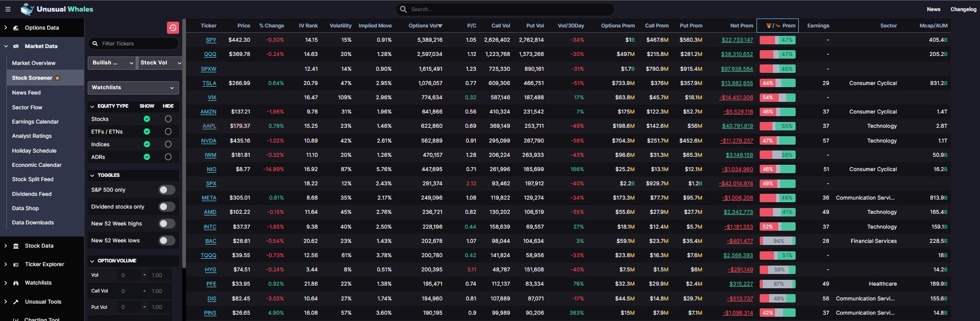Open the Changelog link
980x321 pixels.
pos(963,9)
